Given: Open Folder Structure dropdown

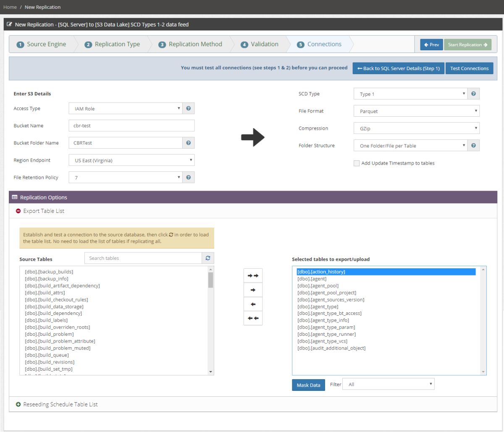Looking at the screenshot, I should pos(411,145).
